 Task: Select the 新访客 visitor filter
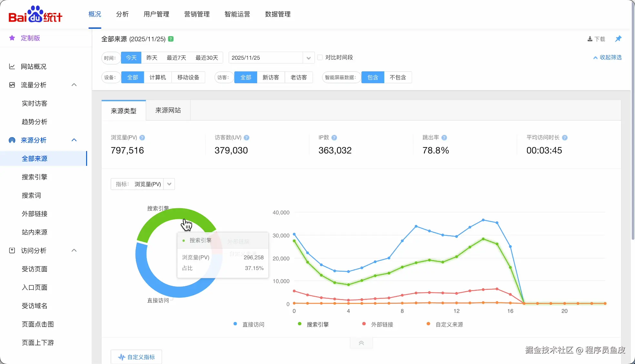(x=271, y=77)
